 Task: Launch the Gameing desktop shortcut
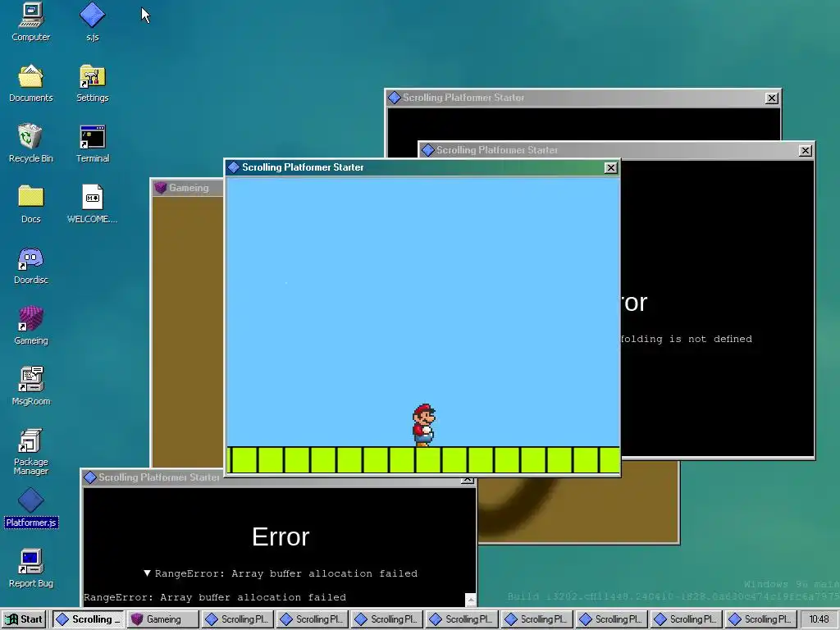(x=30, y=326)
